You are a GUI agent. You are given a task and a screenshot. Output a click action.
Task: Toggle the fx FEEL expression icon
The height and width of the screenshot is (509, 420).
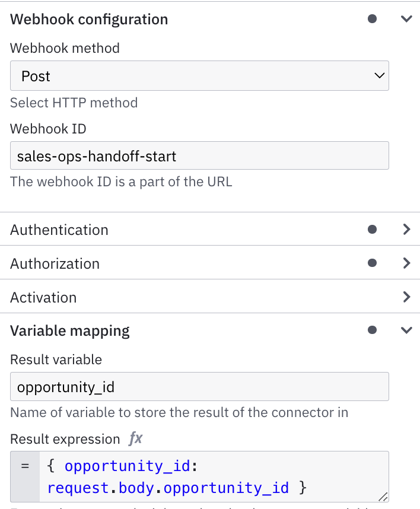coord(135,438)
